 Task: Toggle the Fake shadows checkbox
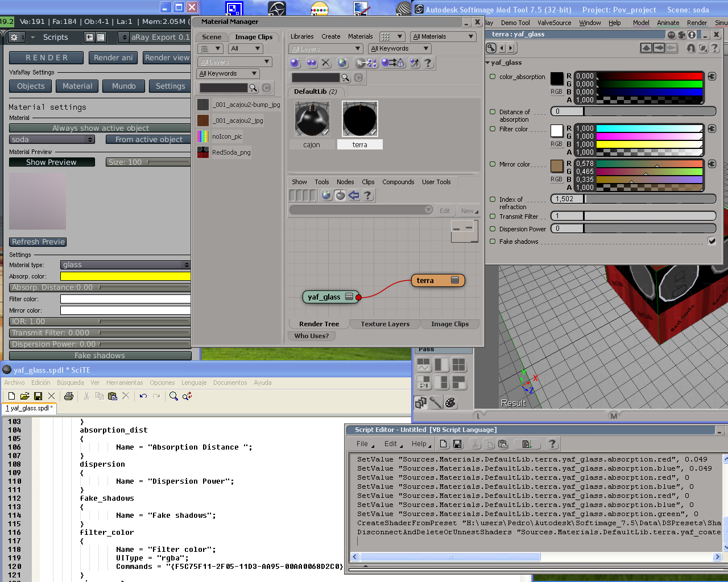pos(712,241)
